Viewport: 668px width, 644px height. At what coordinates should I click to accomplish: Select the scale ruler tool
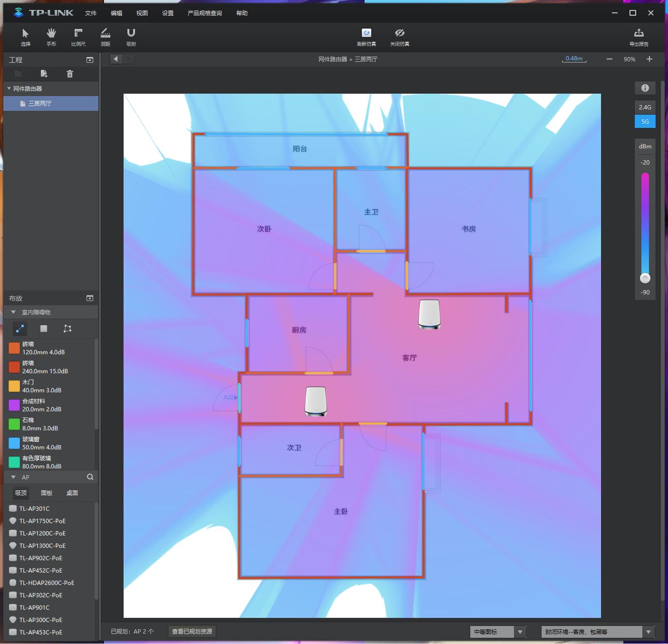[78, 37]
